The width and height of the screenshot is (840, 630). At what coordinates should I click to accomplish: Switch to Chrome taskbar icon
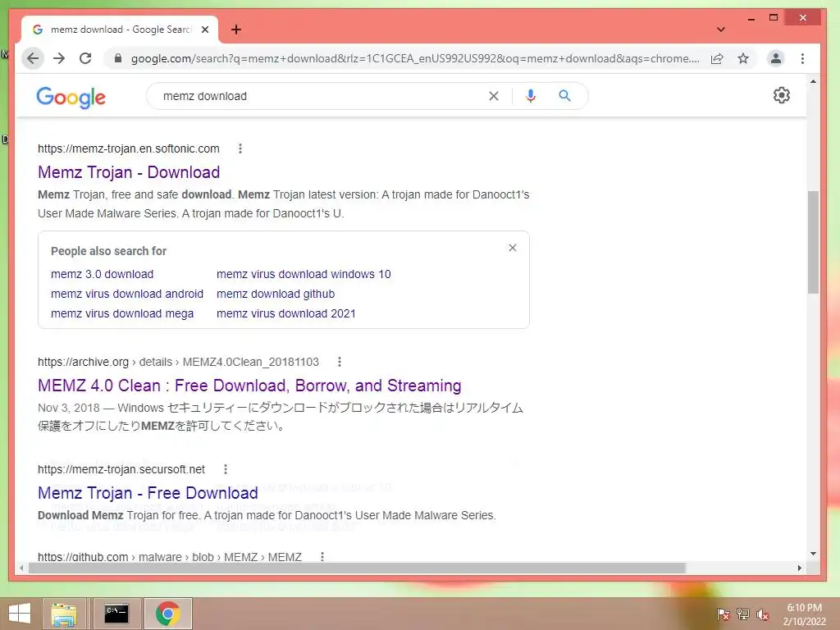168,614
